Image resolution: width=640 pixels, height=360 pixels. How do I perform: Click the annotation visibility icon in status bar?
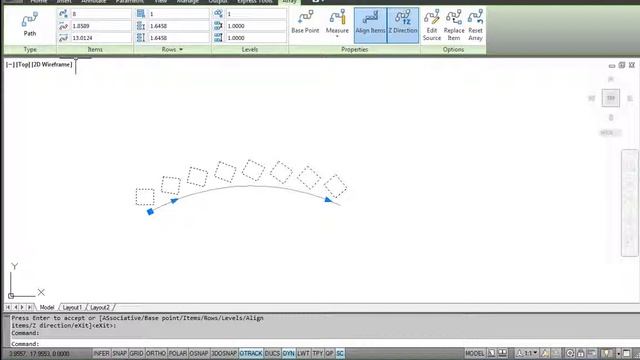tap(545, 353)
